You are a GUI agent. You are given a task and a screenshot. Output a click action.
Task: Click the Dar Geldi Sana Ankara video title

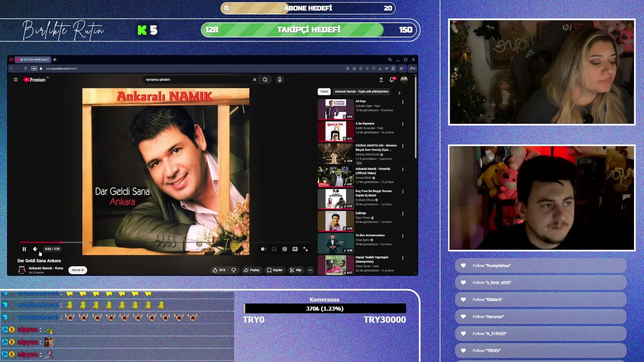[x=39, y=260]
